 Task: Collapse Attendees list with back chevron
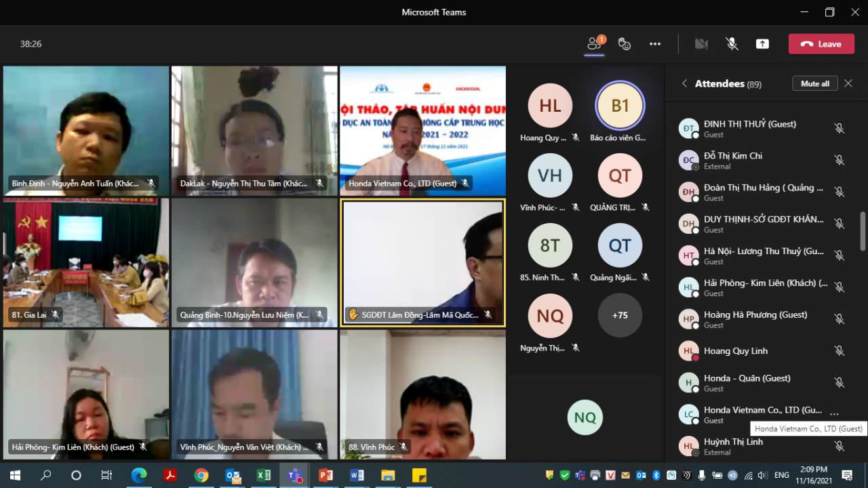(x=684, y=83)
